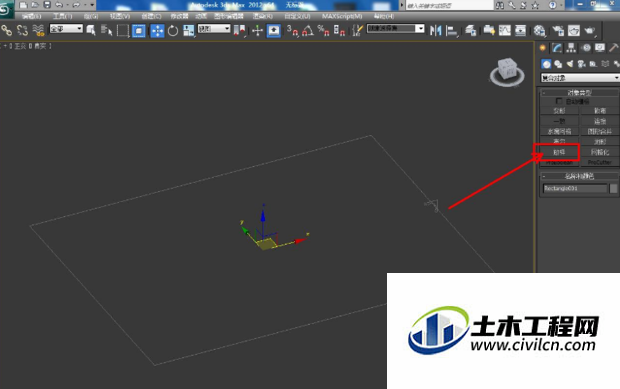Switch to the Create command panel tab
Viewport: 620px width, 389px height.
point(542,48)
